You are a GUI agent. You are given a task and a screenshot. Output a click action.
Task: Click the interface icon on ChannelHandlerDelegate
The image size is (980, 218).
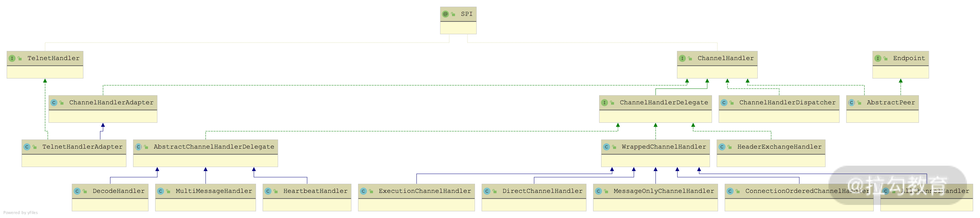pos(604,102)
